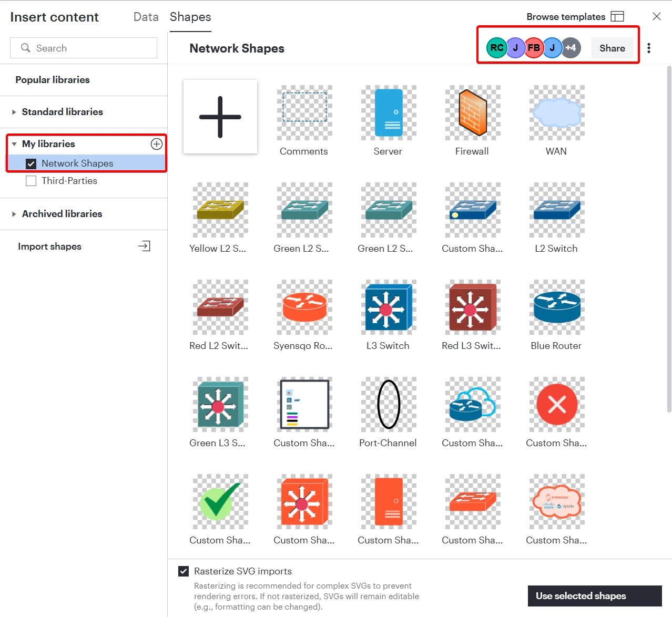Select the Firewall shape icon
The width and height of the screenshot is (672, 617).
[x=472, y=112]
